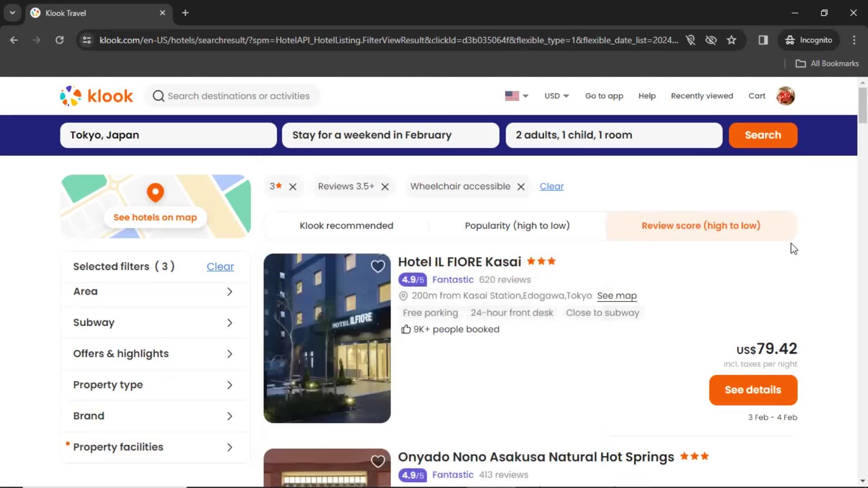The height and width of the screenshot is (488, 868).
Task: Sort by Popularity (high to low)
Action: coord(517,225)
